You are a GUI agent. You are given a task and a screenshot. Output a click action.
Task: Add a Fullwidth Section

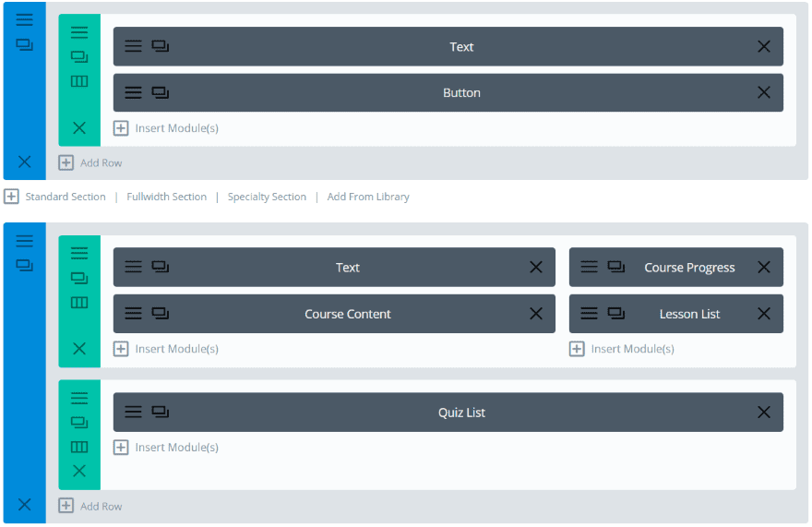(x=166, y=197)
